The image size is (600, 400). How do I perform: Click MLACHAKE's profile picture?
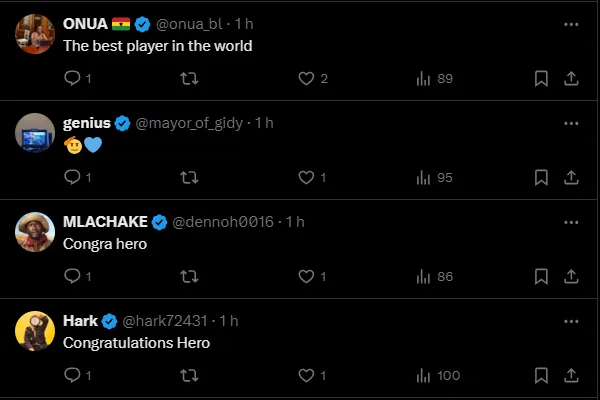coord(35,232)
